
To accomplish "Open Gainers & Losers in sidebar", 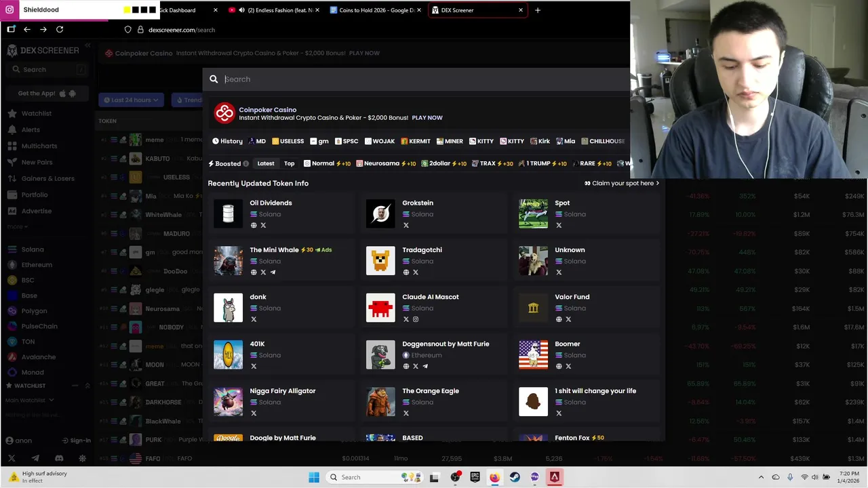I will (x=47, y=178).
